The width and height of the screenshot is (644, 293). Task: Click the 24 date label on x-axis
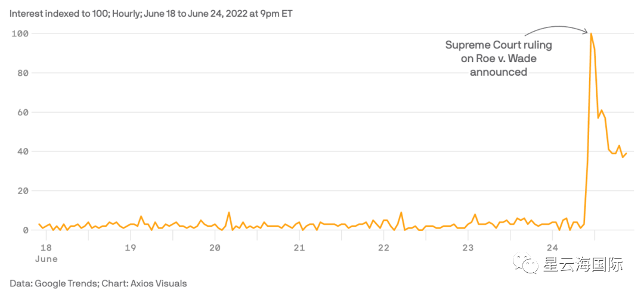(x=552, y=248)
